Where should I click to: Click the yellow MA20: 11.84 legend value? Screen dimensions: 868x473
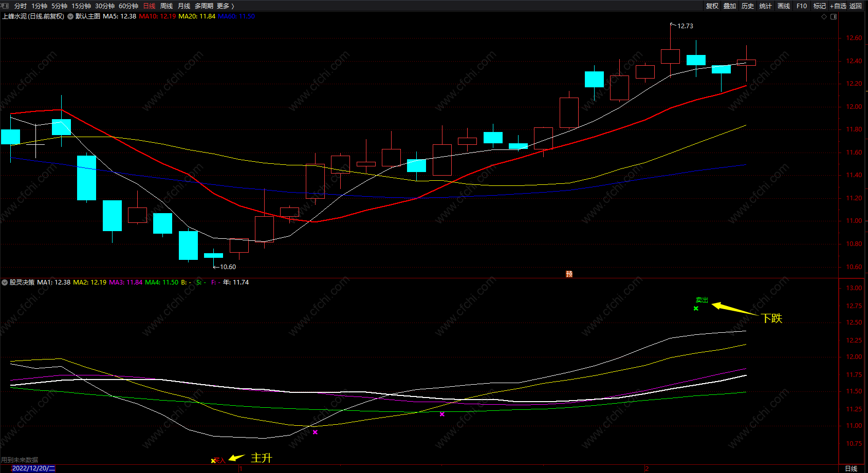pyautogui.click(x=197, y=16)
